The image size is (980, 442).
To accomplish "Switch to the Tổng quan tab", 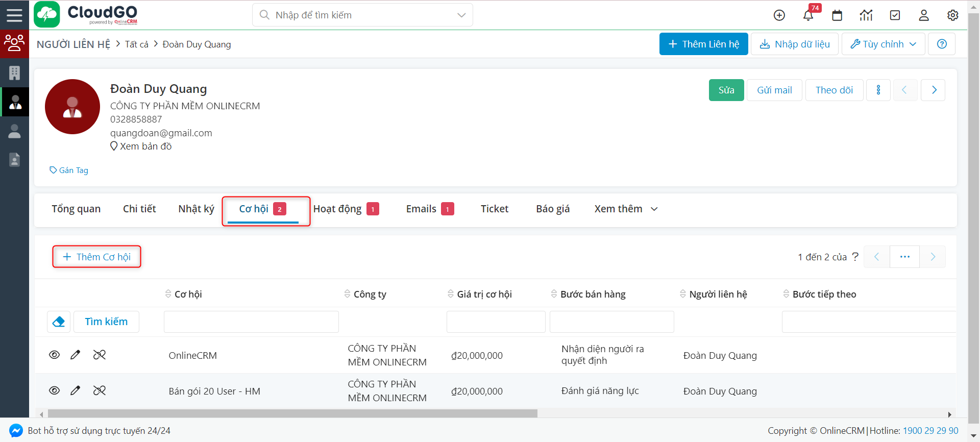I will coord(76,209).
